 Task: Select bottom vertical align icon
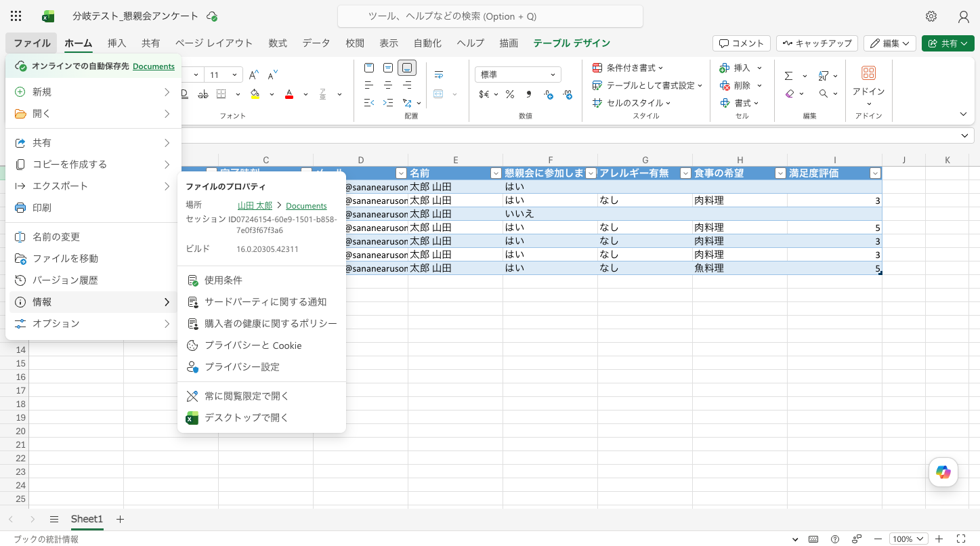click(407, 68)
